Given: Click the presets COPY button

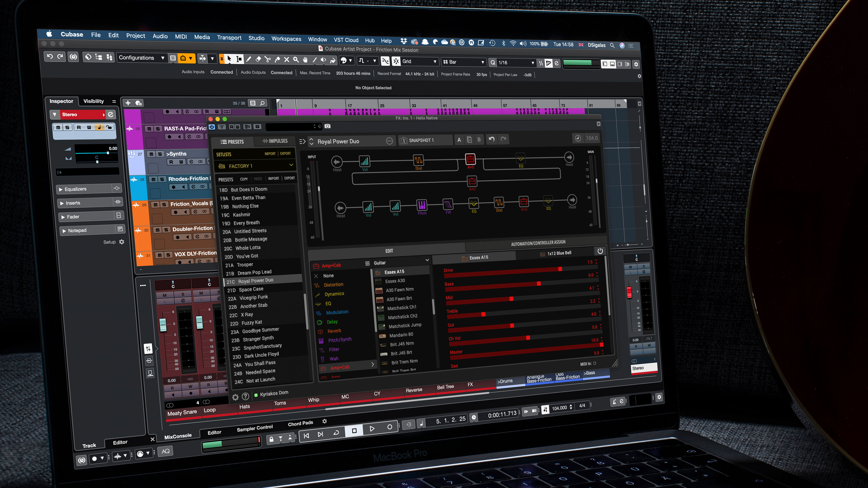Looking at the screenshot, I should pyautogui.click(x=244, y=179).
